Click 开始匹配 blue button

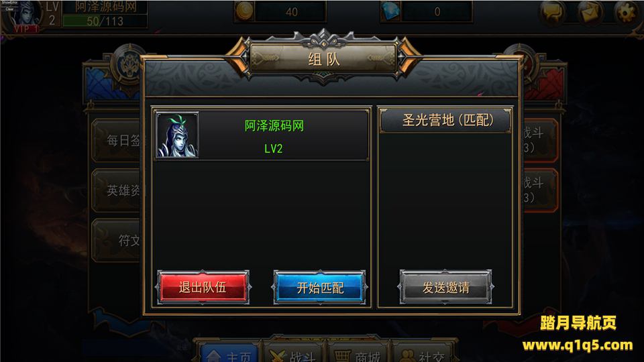point(319,287)
